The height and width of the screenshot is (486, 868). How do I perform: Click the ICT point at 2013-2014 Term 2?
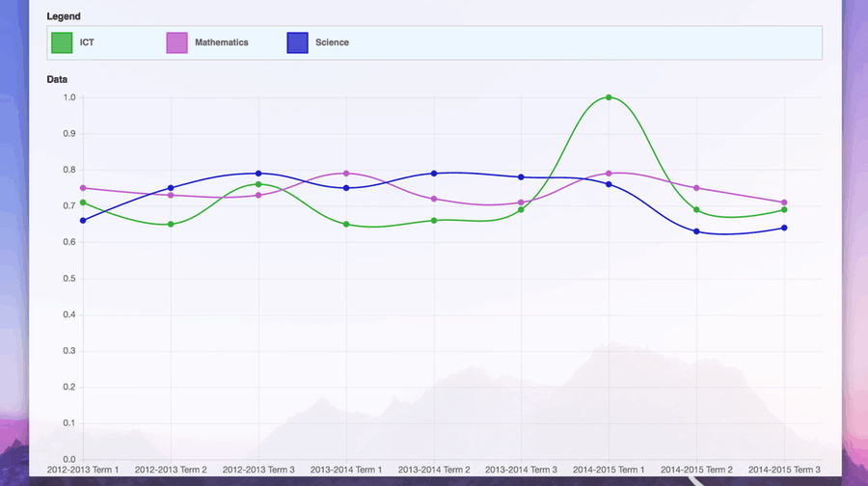tap(434, 221)
